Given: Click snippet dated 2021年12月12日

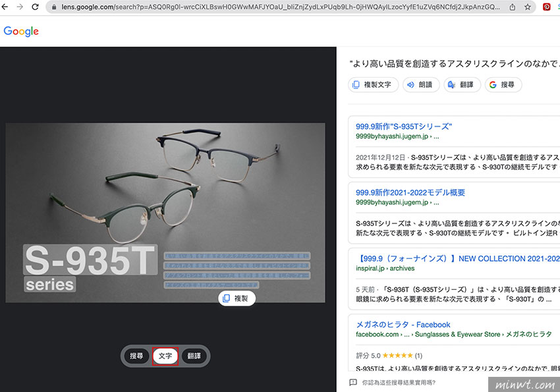Looking at the screenshot, I should tap(457, 162).
